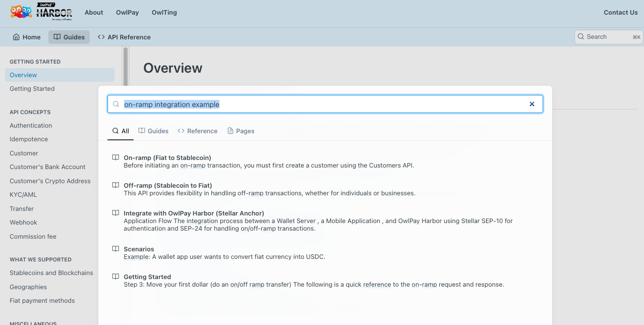Screen dimensions: 644x325
Task: Click the OwlPay Harbor logo
Action: [x=41, y=12]
